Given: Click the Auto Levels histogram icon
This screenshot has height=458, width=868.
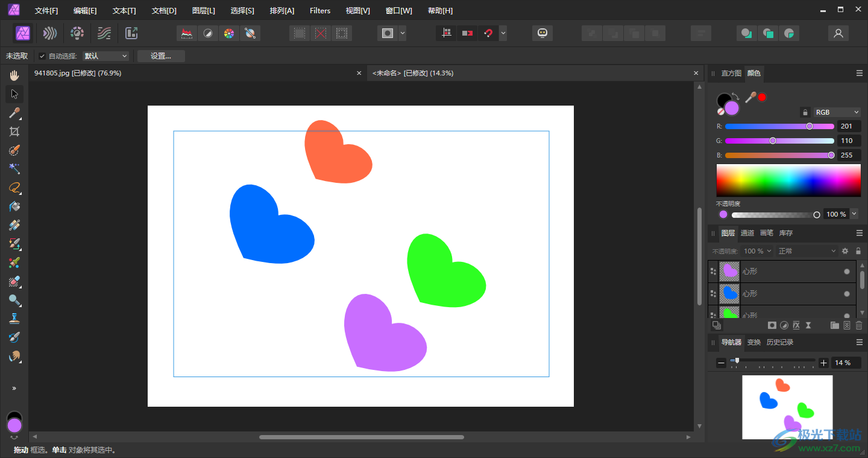Looking at the screenshot, I should click(187, 33).
